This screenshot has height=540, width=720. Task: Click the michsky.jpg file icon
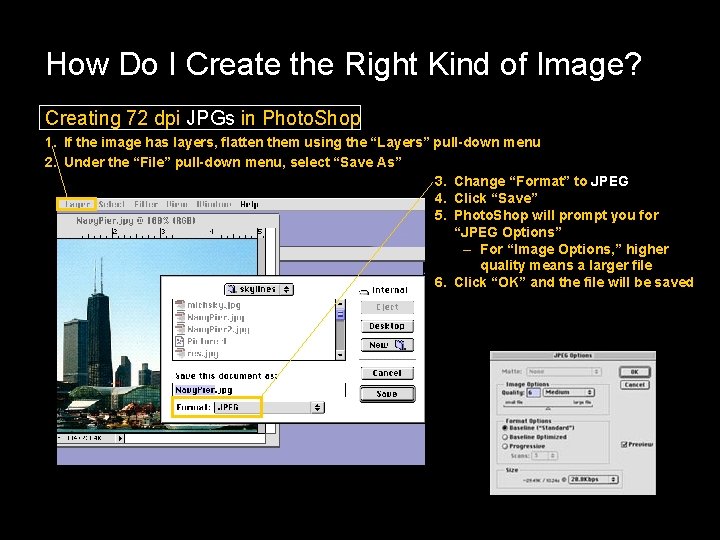(x=180, y=304)
